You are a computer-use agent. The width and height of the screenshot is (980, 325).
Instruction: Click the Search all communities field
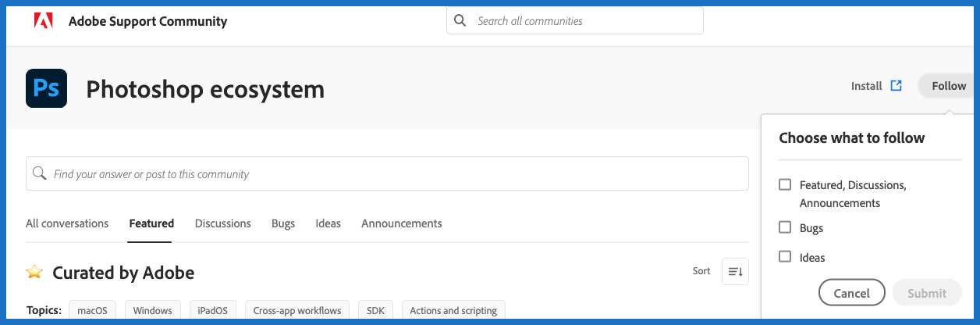pyautogui.click(x=585, y=21)
